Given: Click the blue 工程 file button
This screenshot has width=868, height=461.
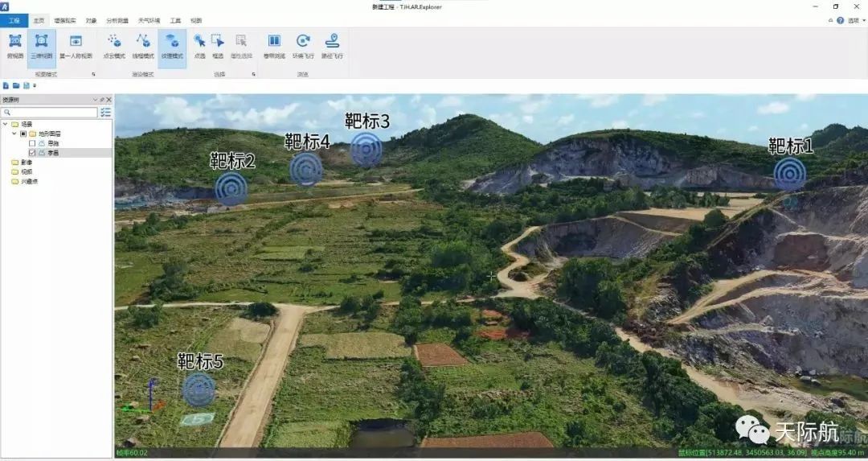Looking at the screenshot, I should [x=14, y=20].
